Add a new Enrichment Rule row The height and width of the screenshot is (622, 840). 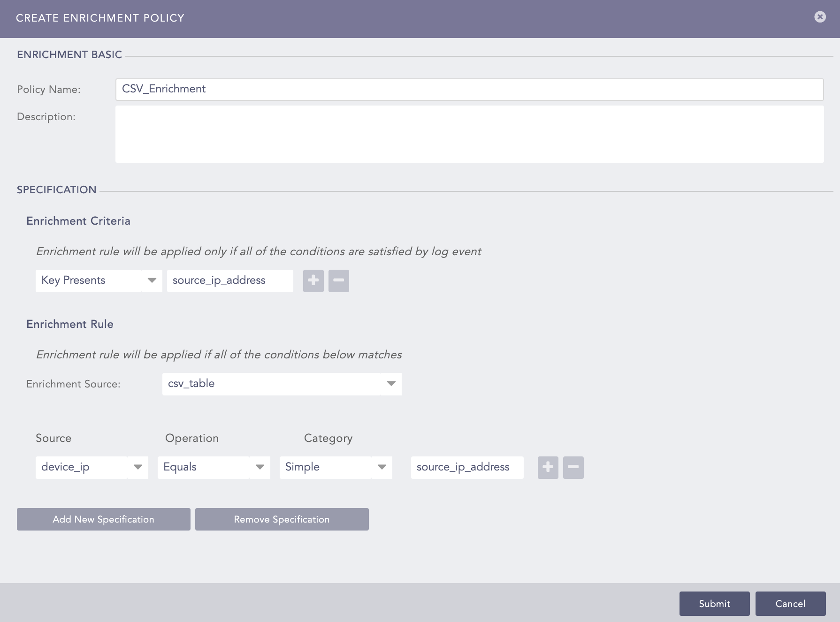click(x=548, y=467)
